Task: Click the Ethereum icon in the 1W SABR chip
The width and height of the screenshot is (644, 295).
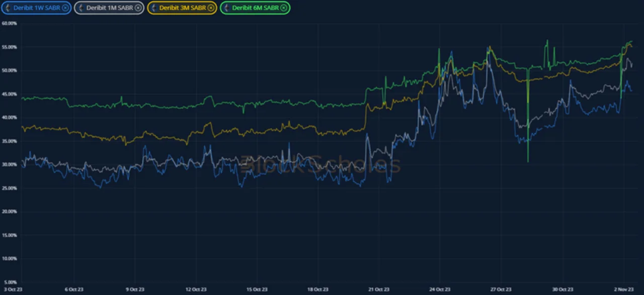Action: coord(7,8)
